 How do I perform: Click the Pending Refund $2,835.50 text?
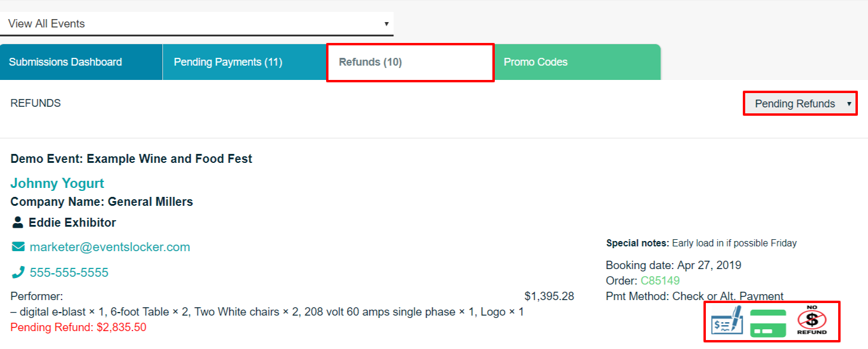(78, 328)
